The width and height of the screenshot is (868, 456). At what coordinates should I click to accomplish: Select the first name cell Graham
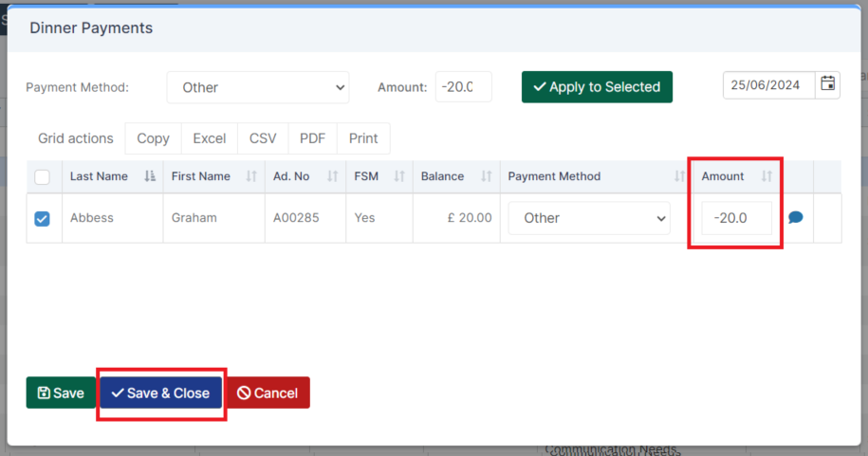tap(194, 217)
